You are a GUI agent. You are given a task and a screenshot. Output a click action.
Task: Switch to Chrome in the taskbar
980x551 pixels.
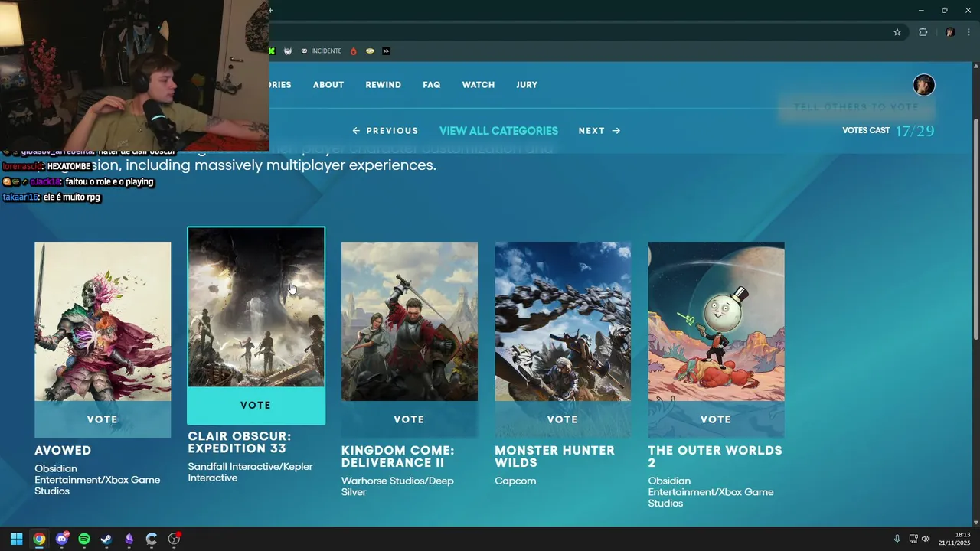coord(39,539)
